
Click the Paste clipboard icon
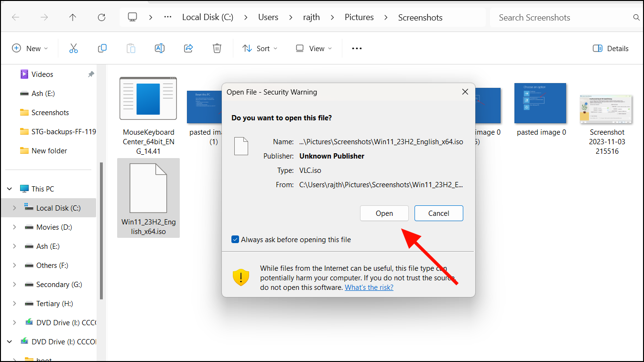point(131,48)
